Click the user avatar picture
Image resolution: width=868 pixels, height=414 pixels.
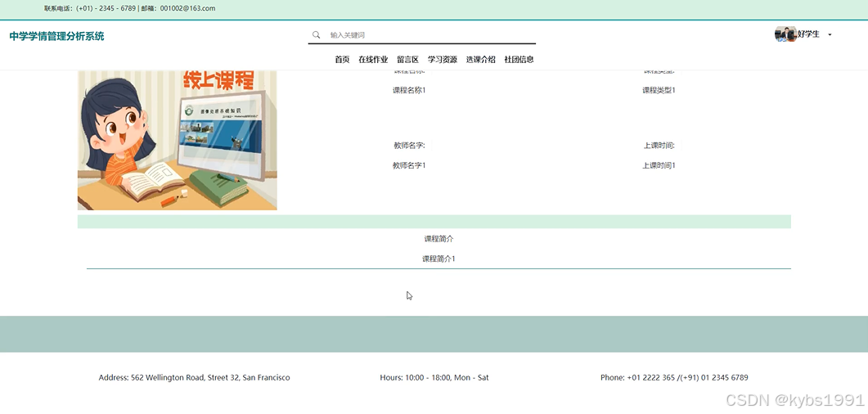click(x=785, y=34)
